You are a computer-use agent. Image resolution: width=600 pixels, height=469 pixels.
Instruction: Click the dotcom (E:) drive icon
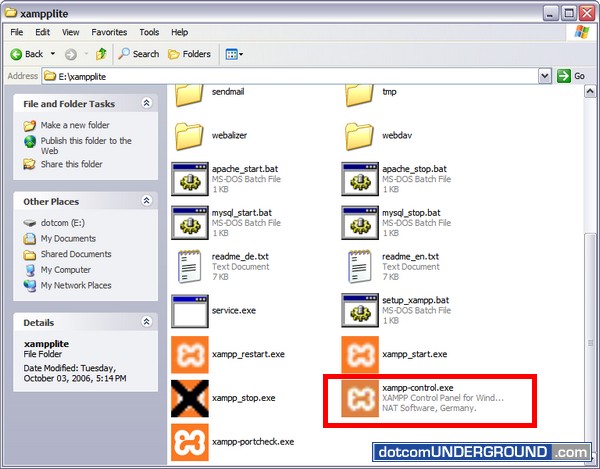(29, 223)
